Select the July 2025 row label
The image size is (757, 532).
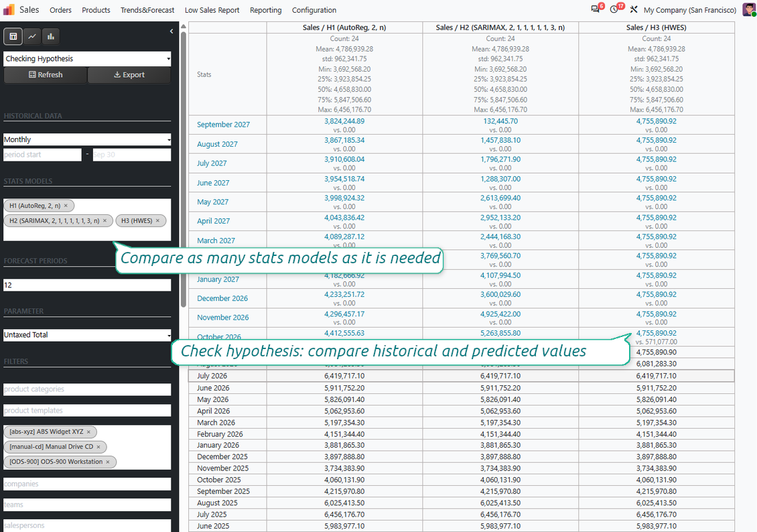point(212,515)
